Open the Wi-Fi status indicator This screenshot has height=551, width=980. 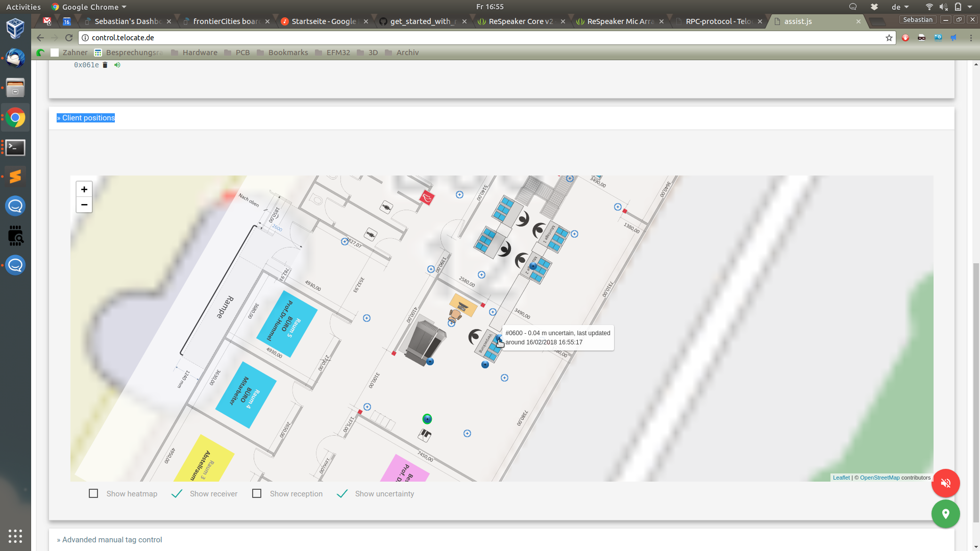[x=929, y=7]
